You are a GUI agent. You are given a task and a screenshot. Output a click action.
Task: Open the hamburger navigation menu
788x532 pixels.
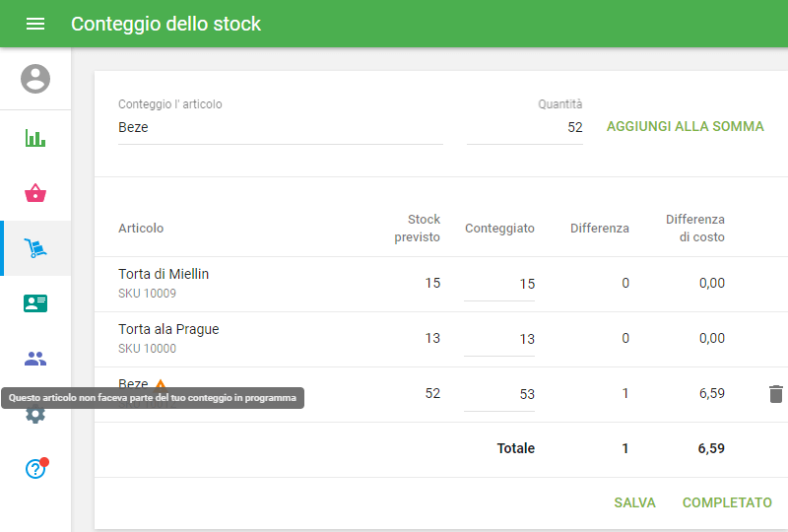point(35,24)
